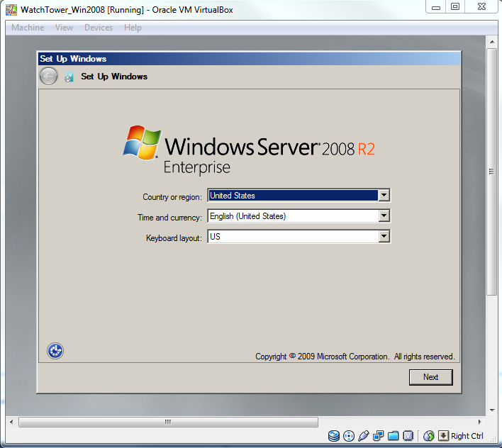Image resolution: width=502 pixels, height=448 pixels.
Task: Maximize the VirtualBox window
Action: [x=455, y=6]
